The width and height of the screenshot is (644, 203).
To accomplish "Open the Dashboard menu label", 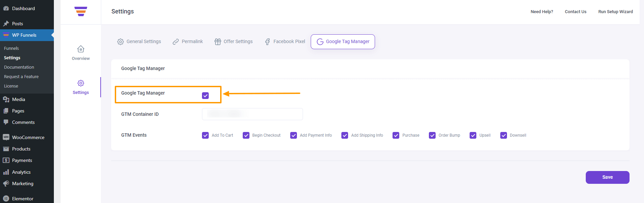I will pyautogui.click(x=23, y=8).
